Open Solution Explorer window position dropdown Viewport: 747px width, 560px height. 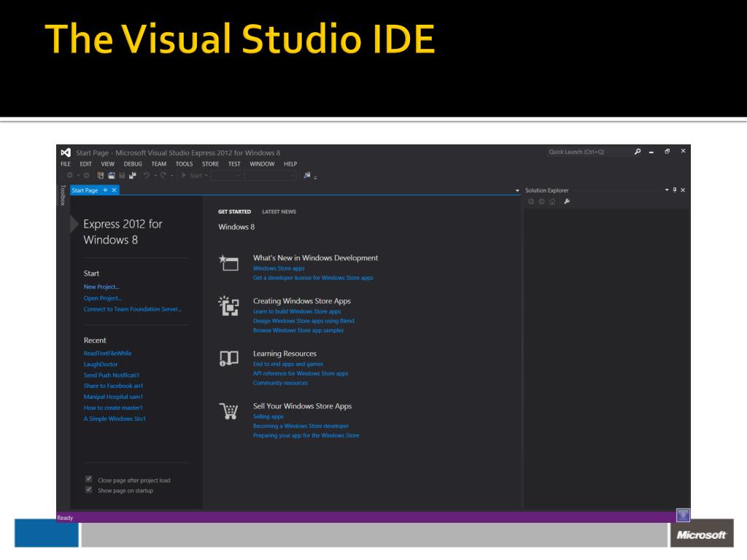pos(667,190)
